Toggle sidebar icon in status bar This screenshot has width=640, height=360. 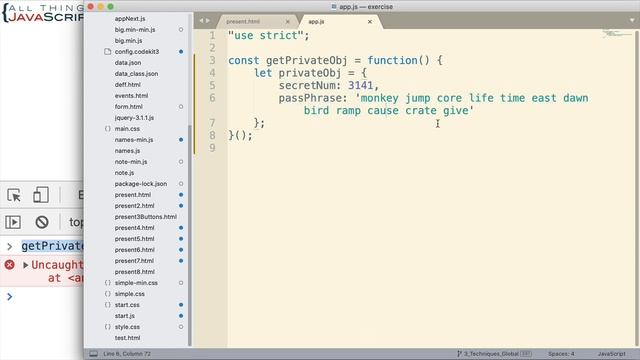[93, 354]
